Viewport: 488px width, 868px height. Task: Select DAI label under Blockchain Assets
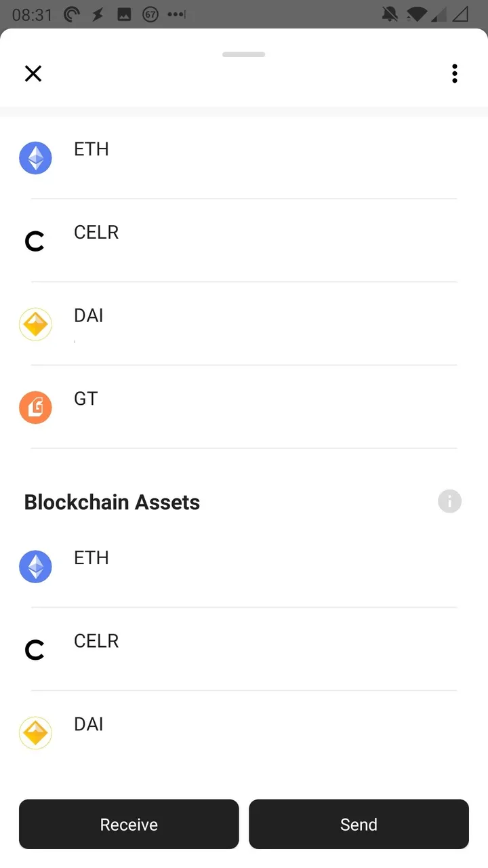click(x=89, y=724)
